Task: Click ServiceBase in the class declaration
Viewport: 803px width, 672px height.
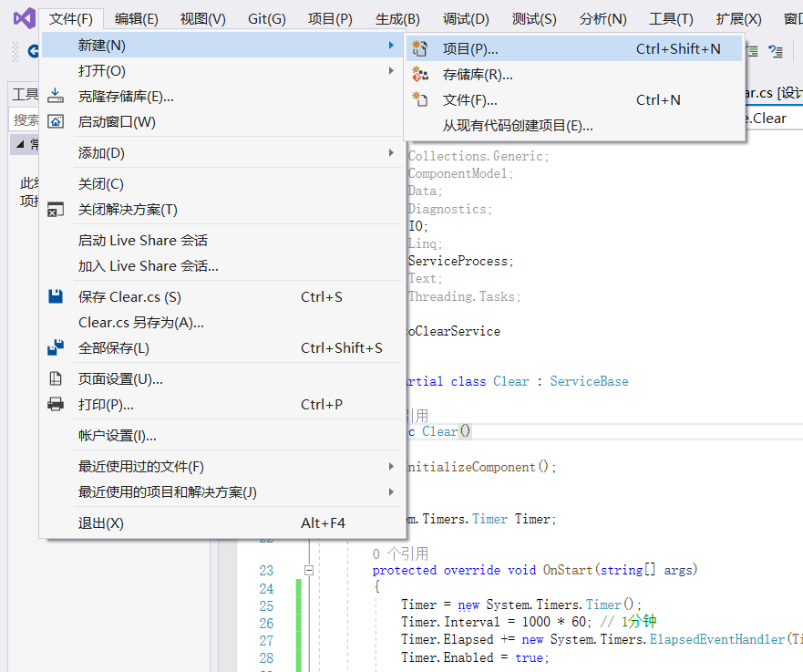Action: tap(589, 381)
